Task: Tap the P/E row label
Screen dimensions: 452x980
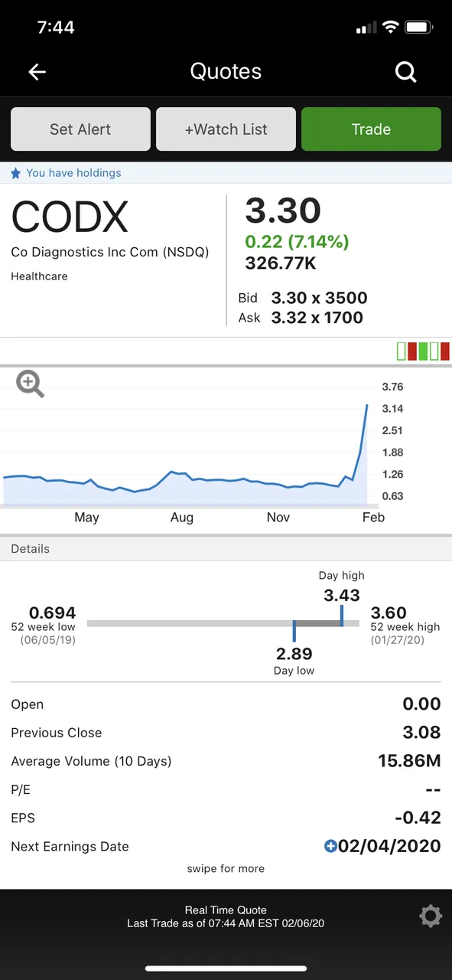Action: coord(21,789)
